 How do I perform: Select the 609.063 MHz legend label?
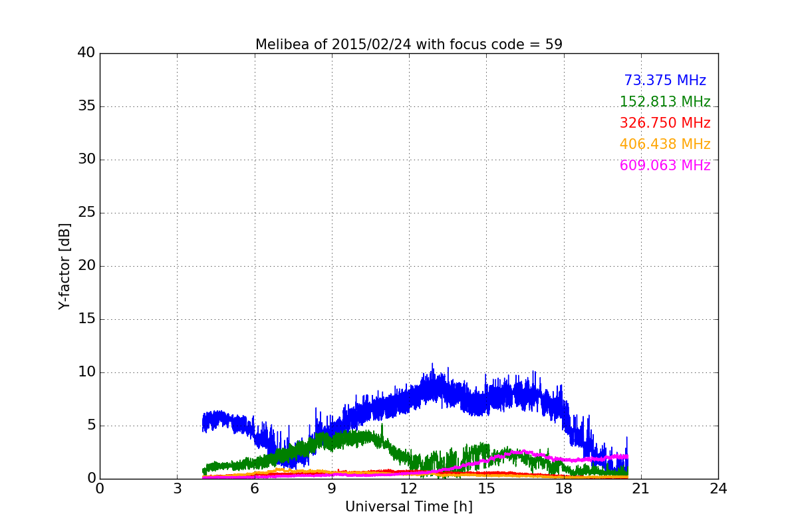[665, 166]
